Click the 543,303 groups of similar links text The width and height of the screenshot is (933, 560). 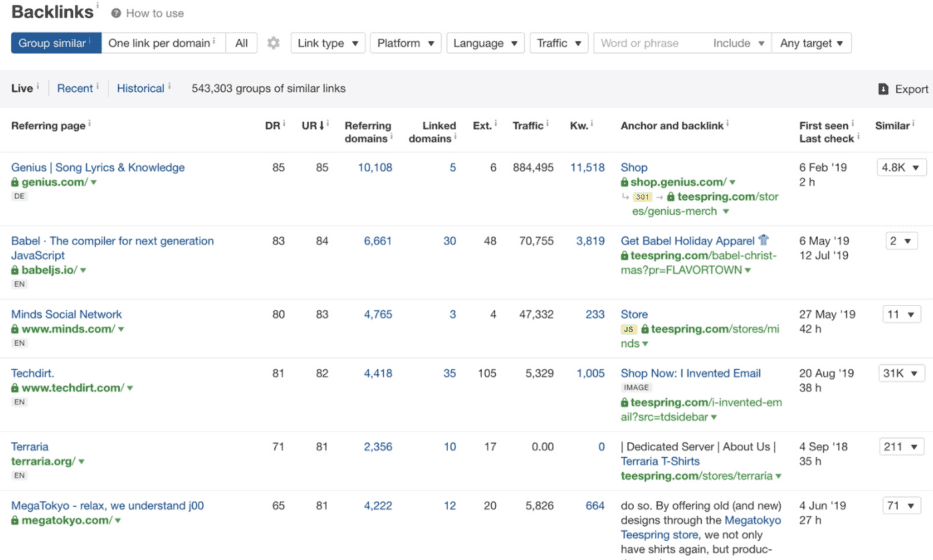(268, 88)
